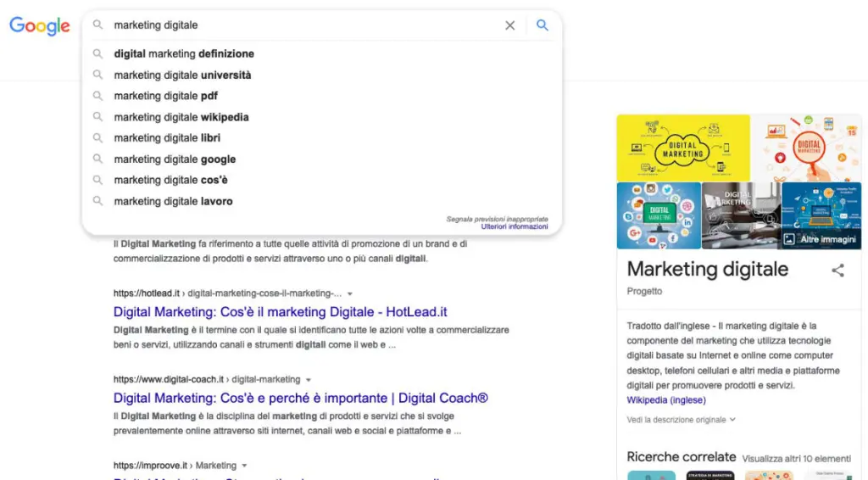Click magnifier icon beside 'marketing digitale google'
The image size is (868, 480).
(x=97, y=159)
